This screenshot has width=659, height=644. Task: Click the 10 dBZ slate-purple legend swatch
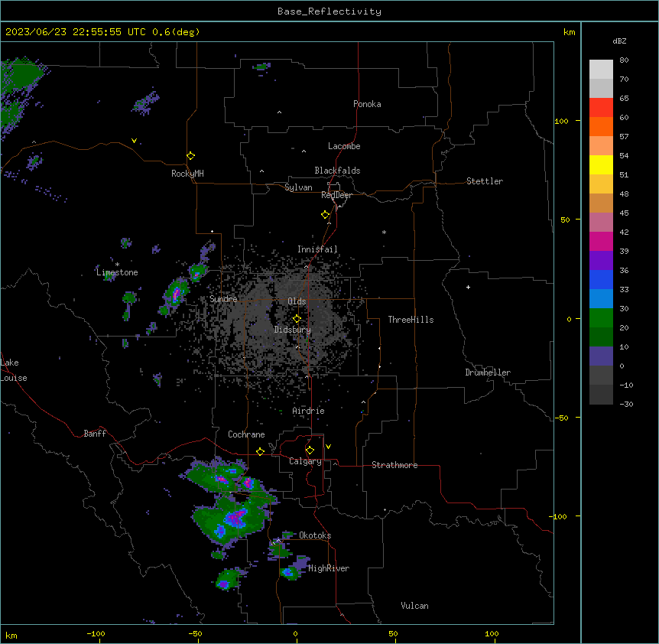pos(601,356)
